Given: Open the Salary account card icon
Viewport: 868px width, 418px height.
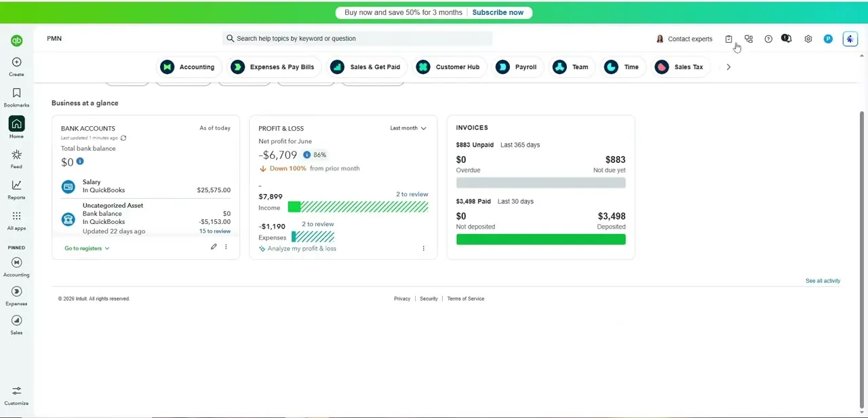Looking at the screenshot, I should (x=68, y=187).
